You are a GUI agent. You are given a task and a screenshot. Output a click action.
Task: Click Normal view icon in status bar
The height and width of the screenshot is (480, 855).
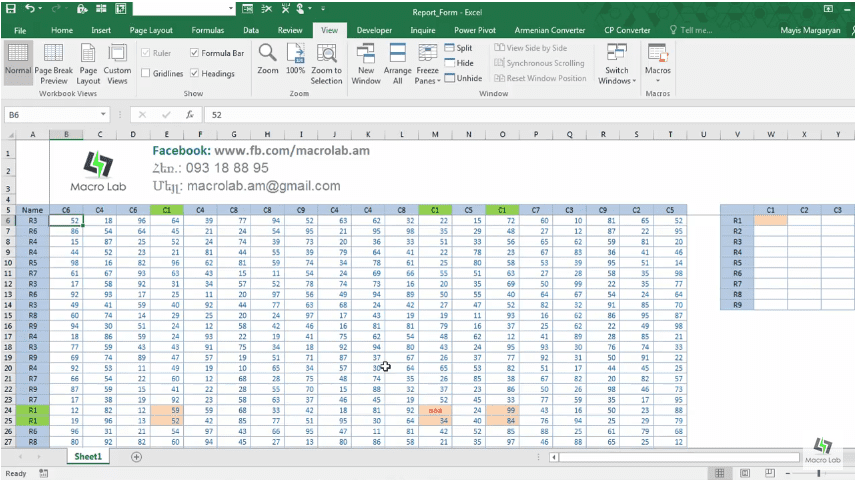tap(720, 473)
